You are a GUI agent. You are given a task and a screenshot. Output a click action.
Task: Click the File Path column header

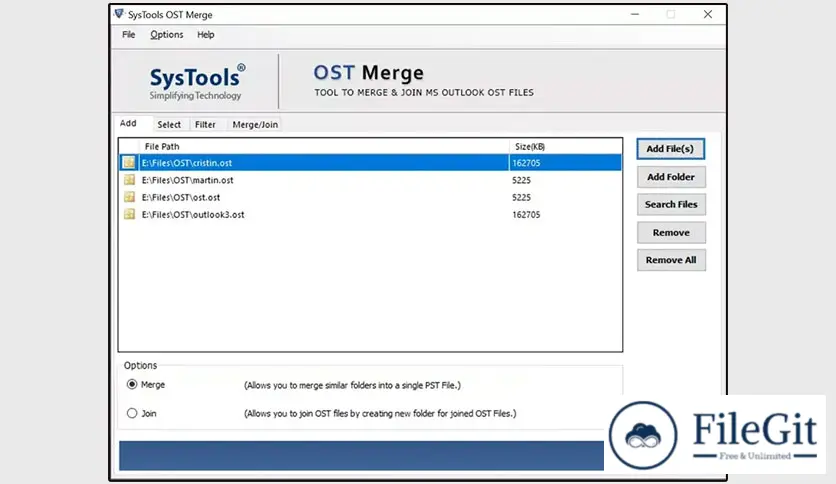click(324, 147)
